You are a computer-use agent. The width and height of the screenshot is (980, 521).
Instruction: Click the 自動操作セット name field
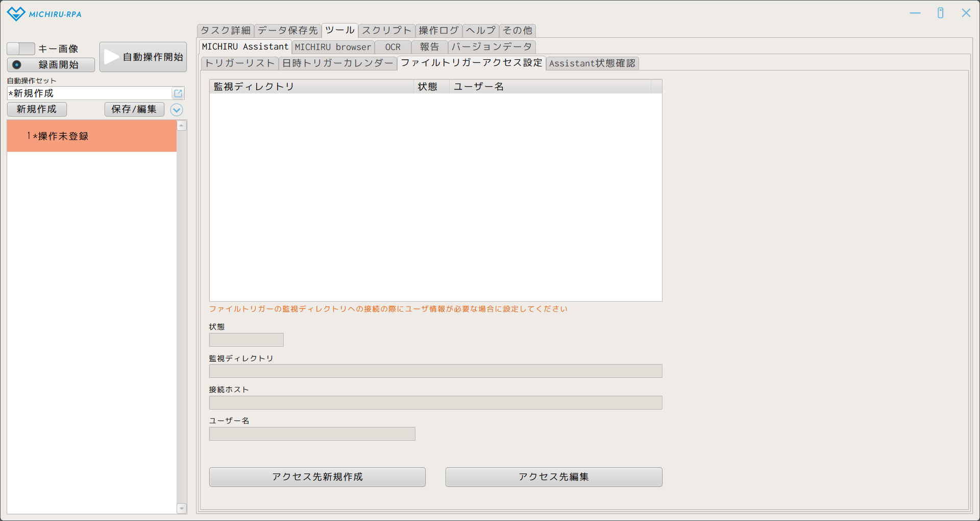pyautogui.click(x=89, y=93)
